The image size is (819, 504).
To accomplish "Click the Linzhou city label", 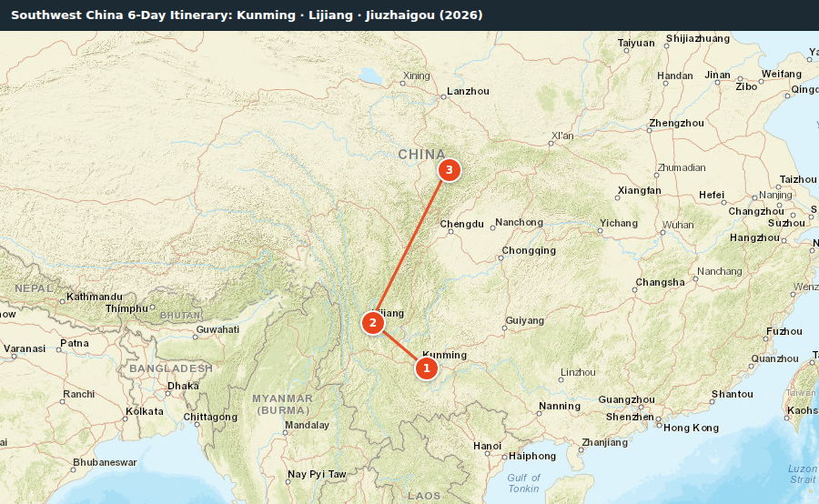I will [578, 372].
